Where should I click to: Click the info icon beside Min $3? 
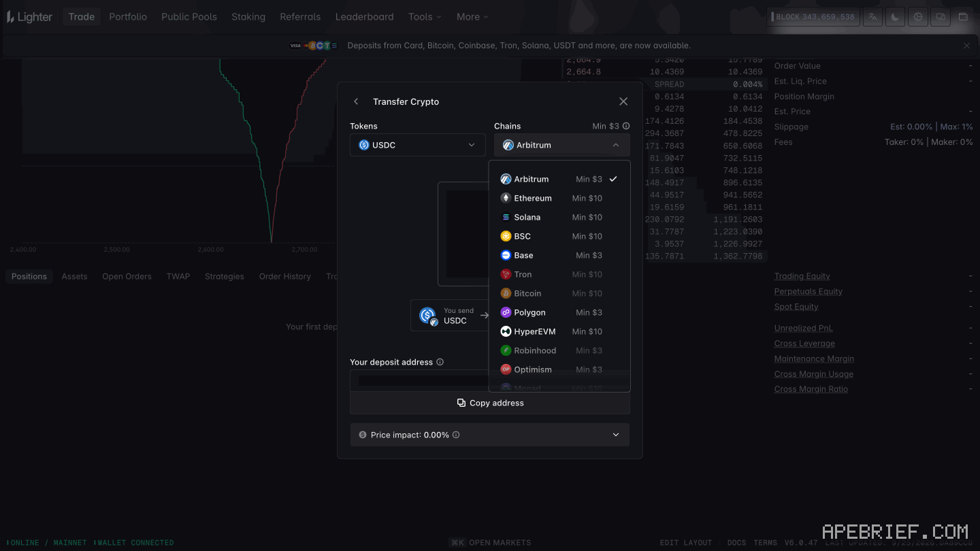point(626,126)
